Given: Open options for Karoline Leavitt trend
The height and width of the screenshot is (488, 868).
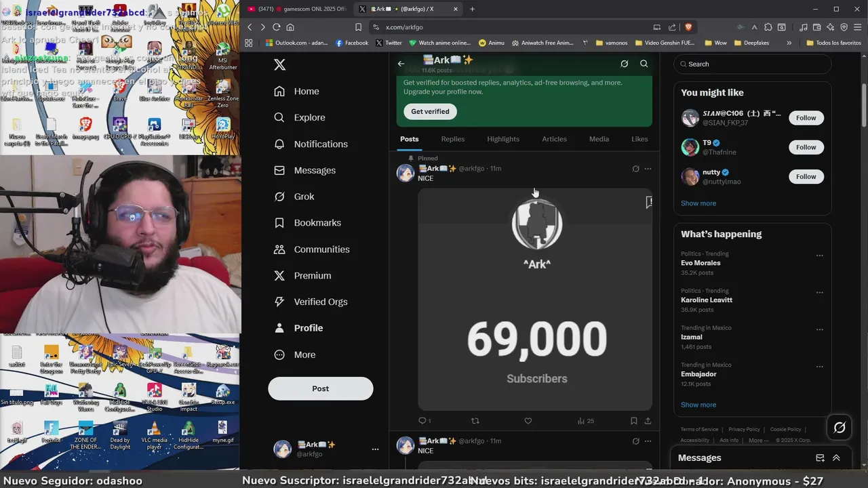Looking at the screenshot, I should (819, 293).
